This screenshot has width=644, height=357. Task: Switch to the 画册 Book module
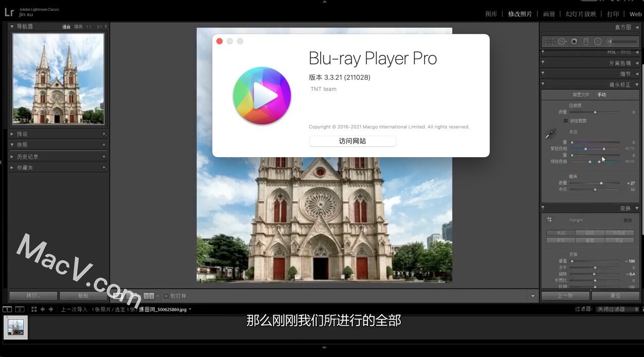coord(549,14)
